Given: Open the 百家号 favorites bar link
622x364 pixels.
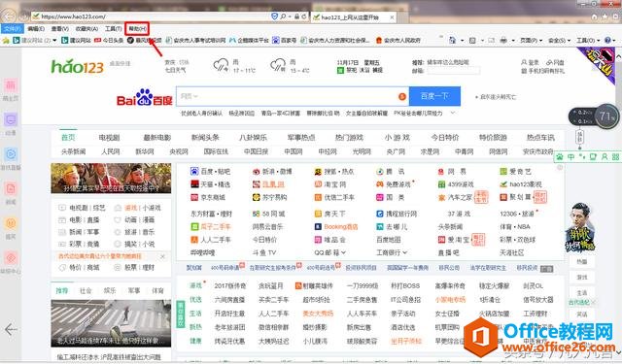Looking at the screenshot, I should (285, 41).
